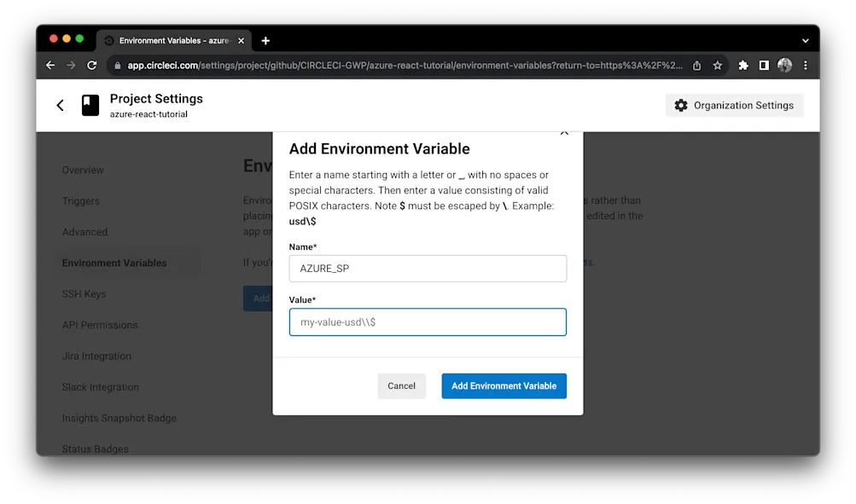The height and width of the screenshot is (504, 856).
Task: Bookmark the page with the star icon
Action: point(717,65)
